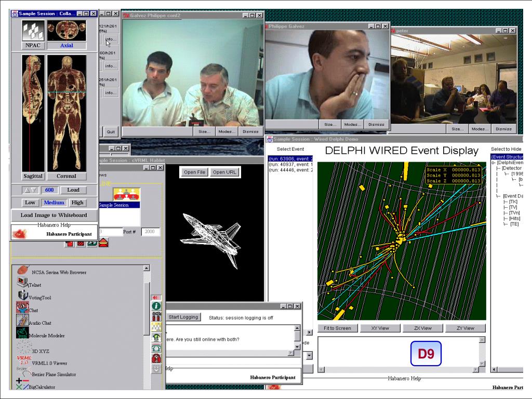The width and height of the screenshot is (532, 399).
Task: Click Fit to Screen in DELPHI display
Action: click(x=337, y=328)
